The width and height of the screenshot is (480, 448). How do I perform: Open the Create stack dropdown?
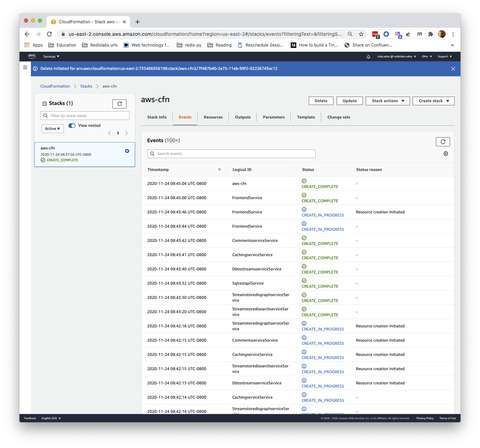pyautogui.click(x=433, y=101)
